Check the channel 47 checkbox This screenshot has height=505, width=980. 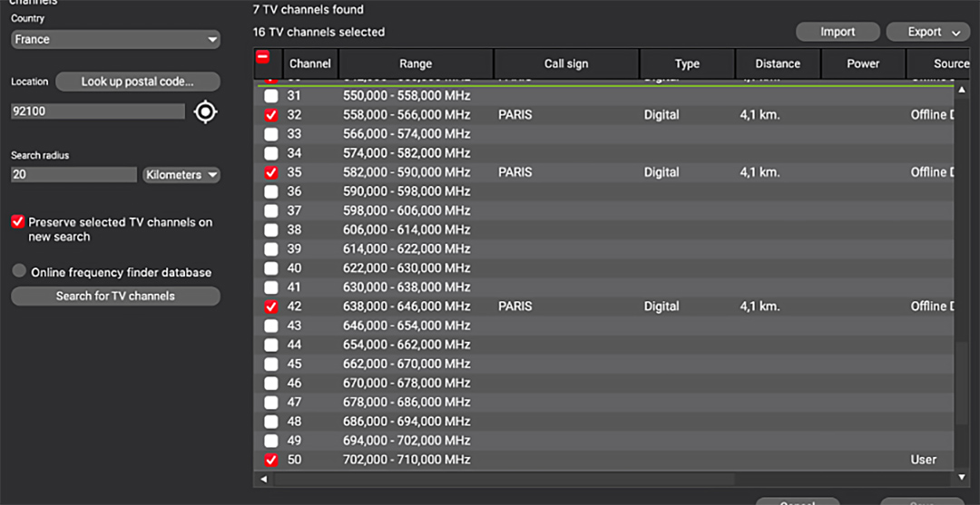270,403
